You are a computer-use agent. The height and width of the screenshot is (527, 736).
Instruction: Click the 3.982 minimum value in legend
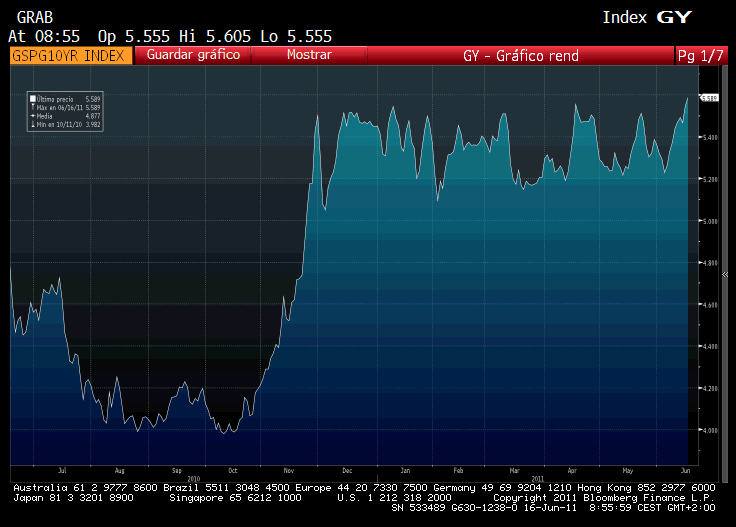tap(93, 124)
